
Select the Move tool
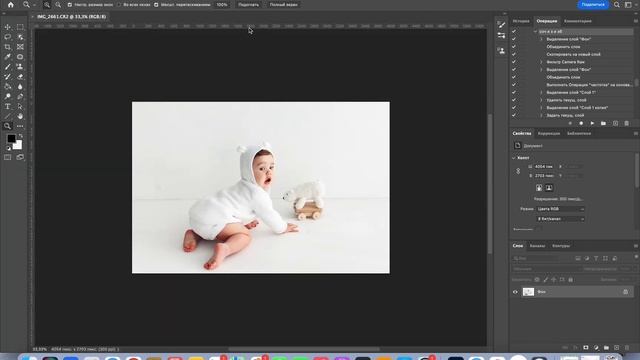(x=8, y=27)
